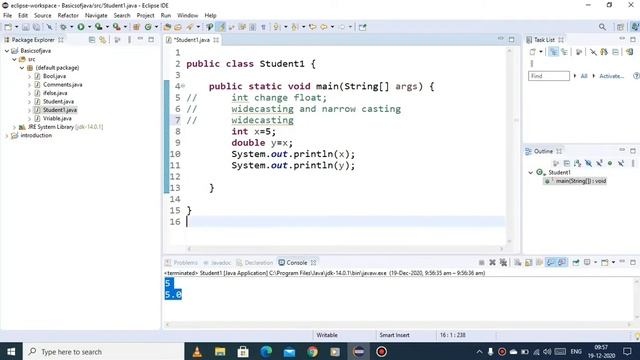The image size is (640, 360).
Task: Toggle Hide Non-Public Members green dot in Outline
Action: 610,163
